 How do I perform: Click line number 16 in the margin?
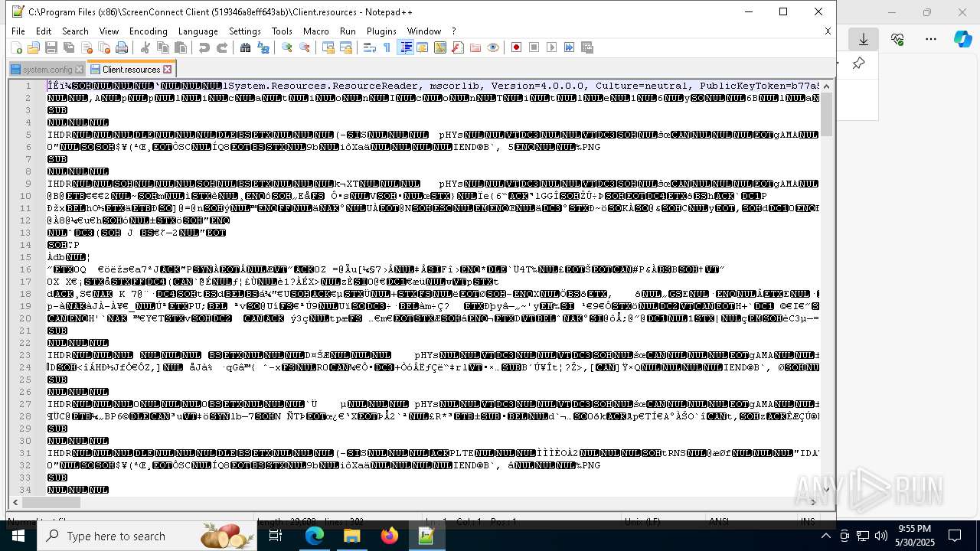click(x=28, y=269)
